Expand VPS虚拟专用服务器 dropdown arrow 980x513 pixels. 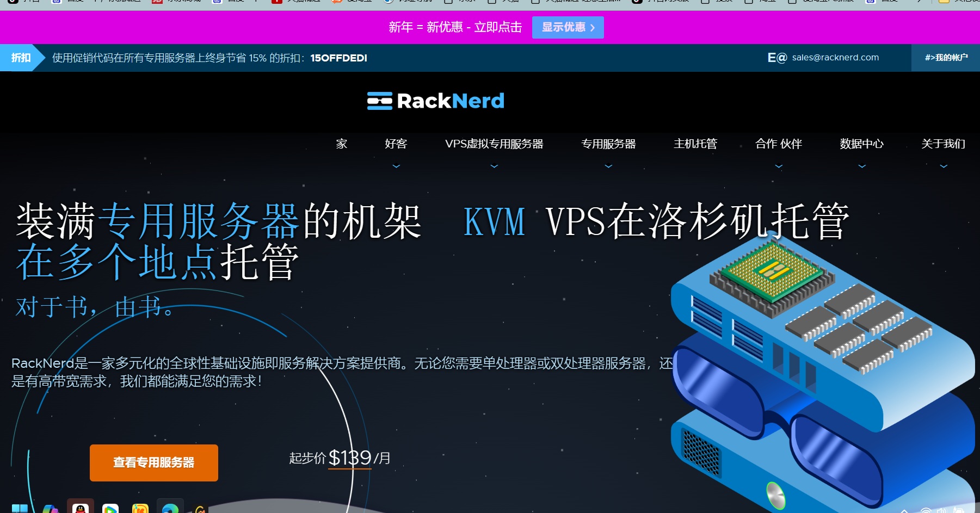click(494, 166)
